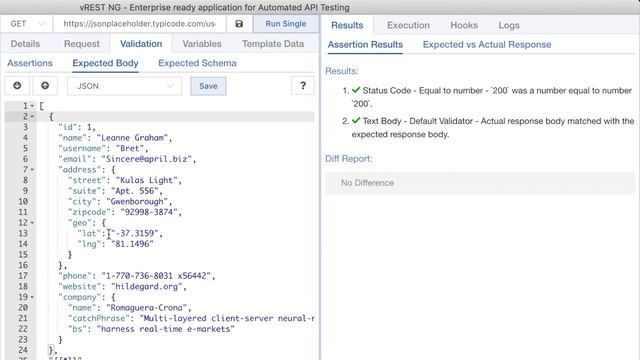Switch to the Details tab
This screenshot has width=640, height=360.
[x=25, y=44]
